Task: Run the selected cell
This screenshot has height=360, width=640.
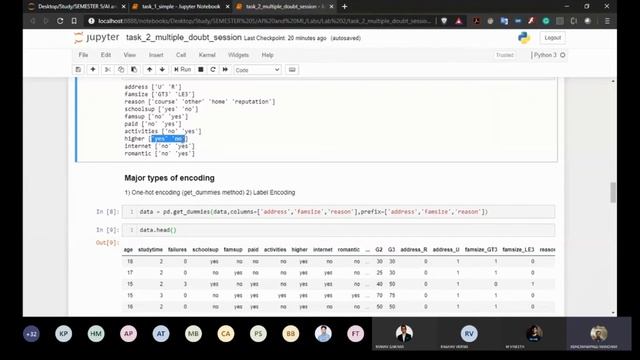Action: click(182, 70)
